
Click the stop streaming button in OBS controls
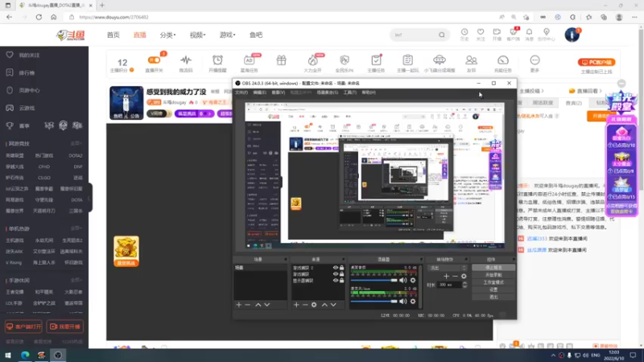(493, 268)
